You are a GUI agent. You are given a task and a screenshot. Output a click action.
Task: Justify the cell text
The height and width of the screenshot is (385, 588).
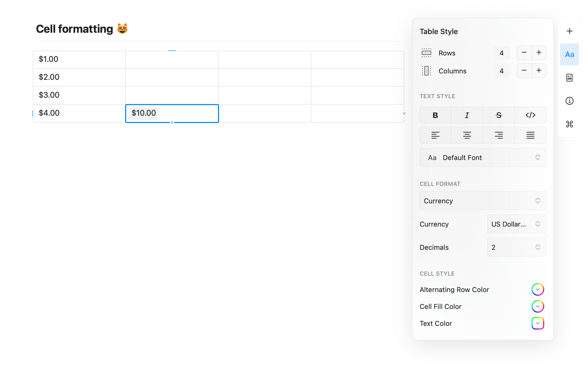(530, 135)
